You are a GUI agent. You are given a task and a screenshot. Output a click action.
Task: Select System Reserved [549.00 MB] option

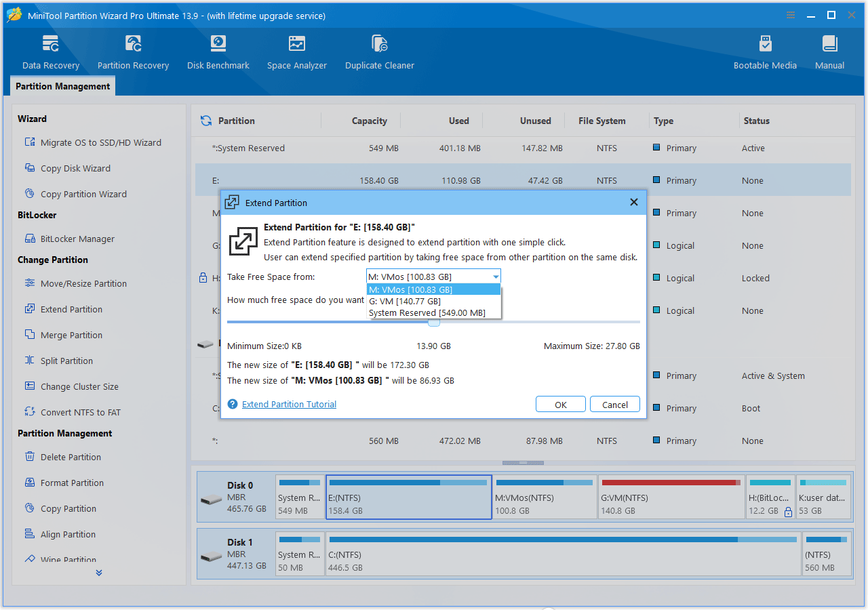(433, 312)
